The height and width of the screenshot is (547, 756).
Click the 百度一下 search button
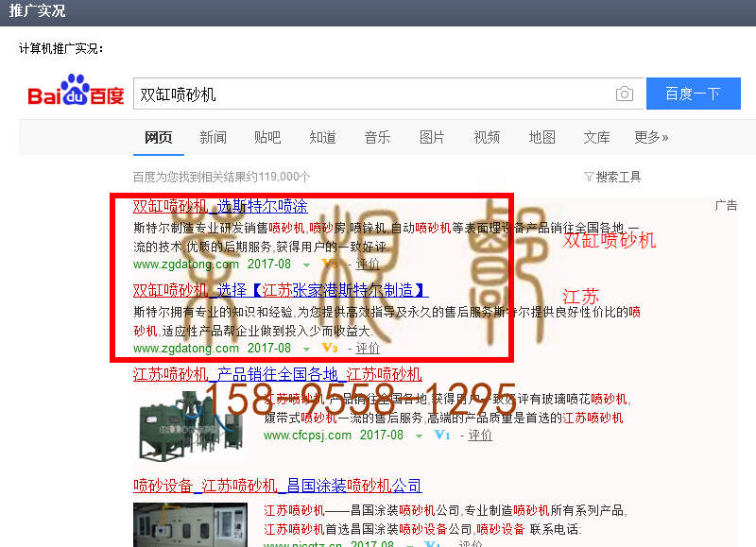point(694,94)
